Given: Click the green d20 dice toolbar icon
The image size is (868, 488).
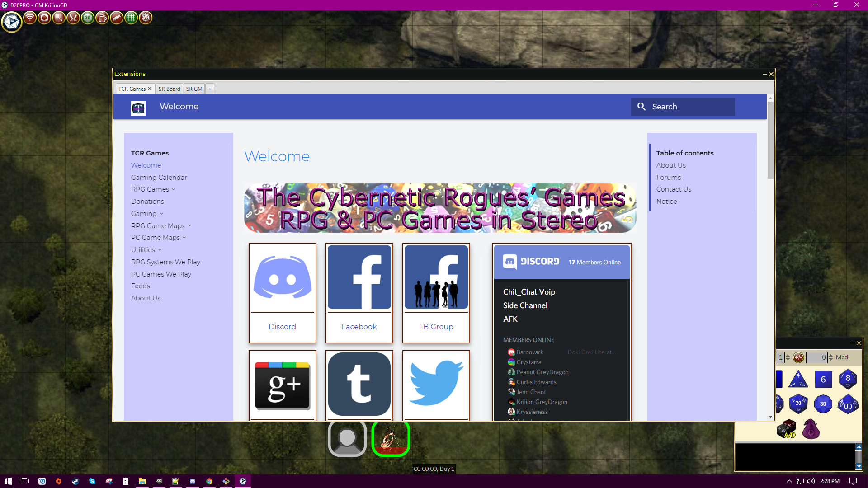Looking at the screenshot, I should pyautogui.click(x=87, y=18).
